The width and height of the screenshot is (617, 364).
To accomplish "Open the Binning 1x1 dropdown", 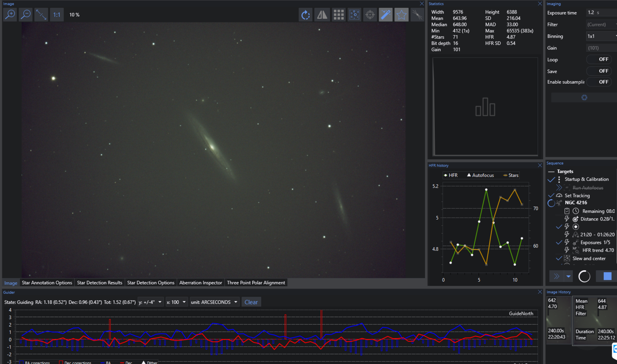I will tap(601, 36).
